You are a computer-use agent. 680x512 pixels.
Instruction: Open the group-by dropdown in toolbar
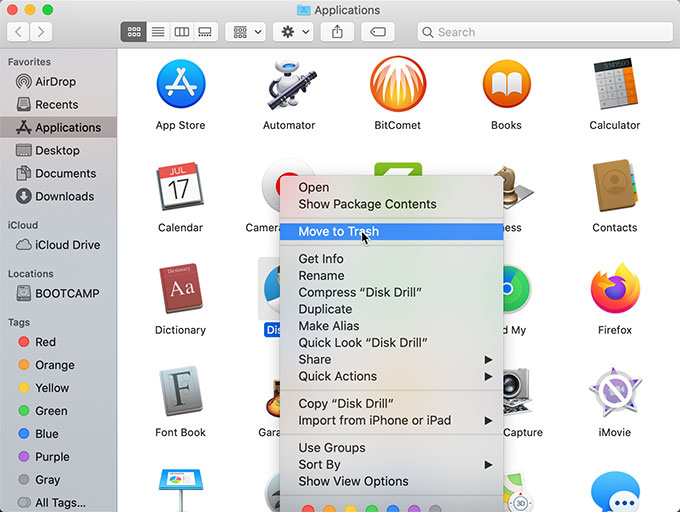pyautogui.click(x=245, y=32)
